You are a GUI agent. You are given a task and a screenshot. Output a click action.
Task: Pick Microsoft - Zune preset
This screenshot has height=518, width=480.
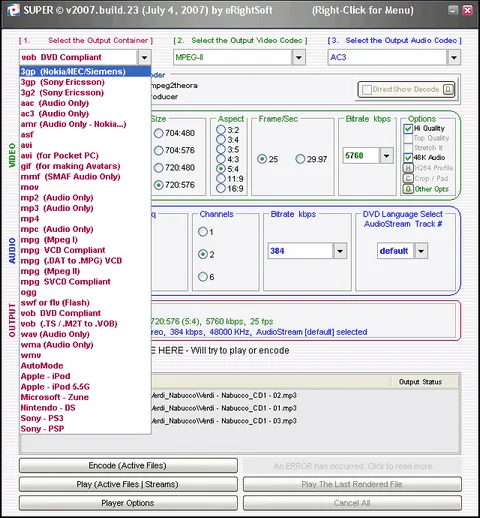85,397
